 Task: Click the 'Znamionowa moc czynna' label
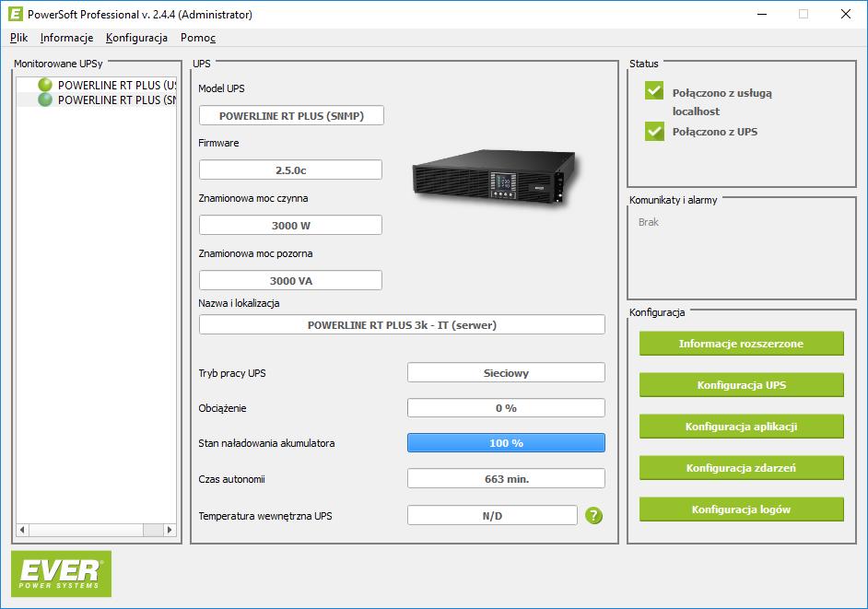[253, 198]
